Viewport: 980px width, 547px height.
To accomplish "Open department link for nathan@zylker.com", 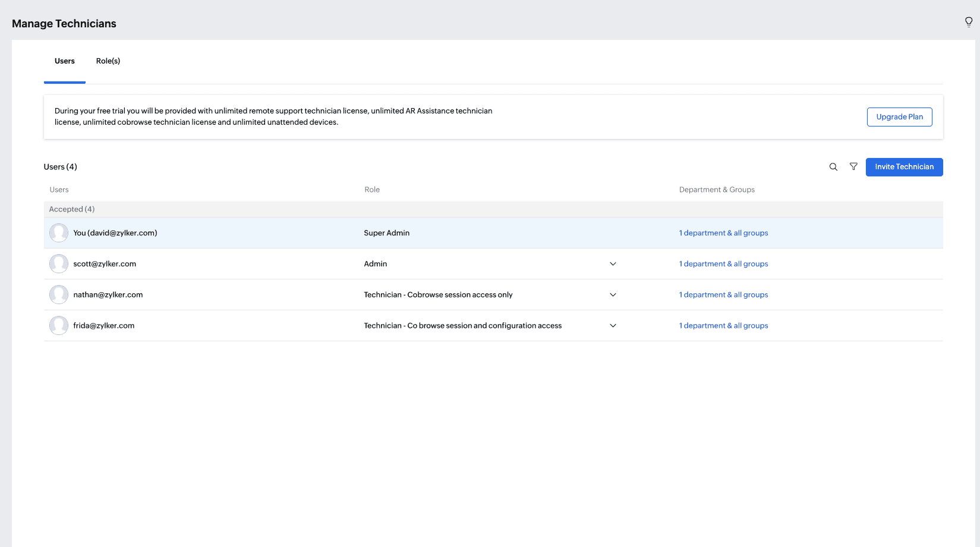I will pos(723,295).
